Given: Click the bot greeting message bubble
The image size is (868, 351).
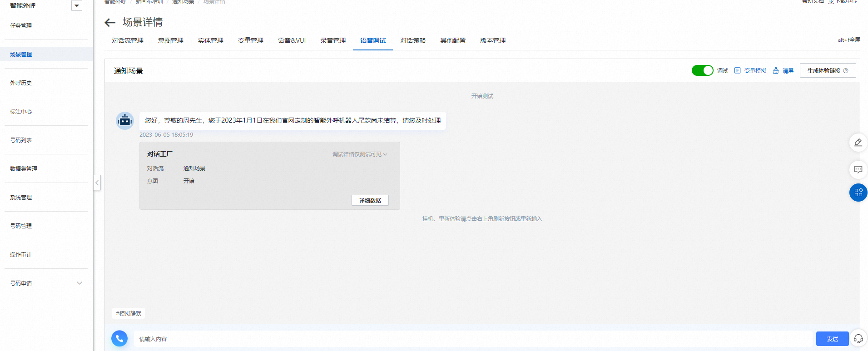Looking at the screenshot, I should point(293,120).
